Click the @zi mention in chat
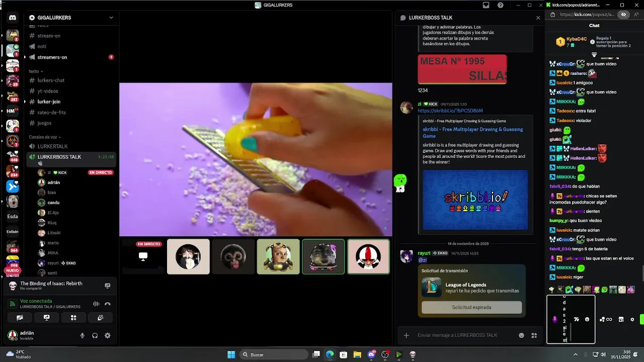 coord(422,260)
